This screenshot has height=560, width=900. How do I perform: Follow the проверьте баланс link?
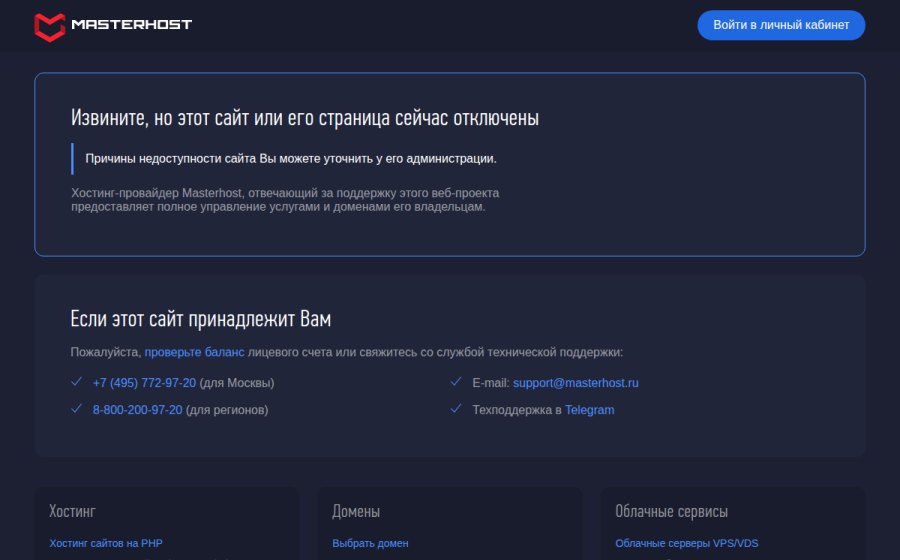(194, 352)
